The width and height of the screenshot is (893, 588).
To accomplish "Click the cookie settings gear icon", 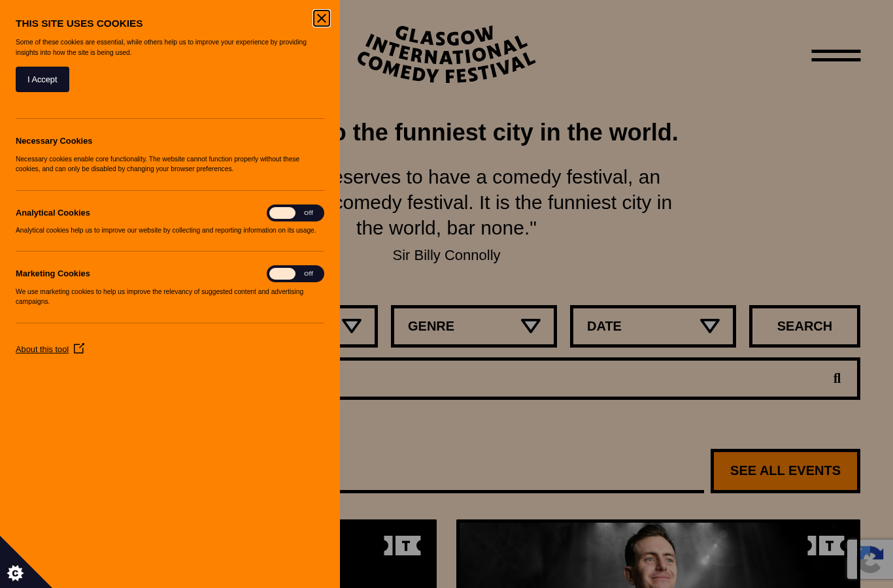I will point(15,573).
